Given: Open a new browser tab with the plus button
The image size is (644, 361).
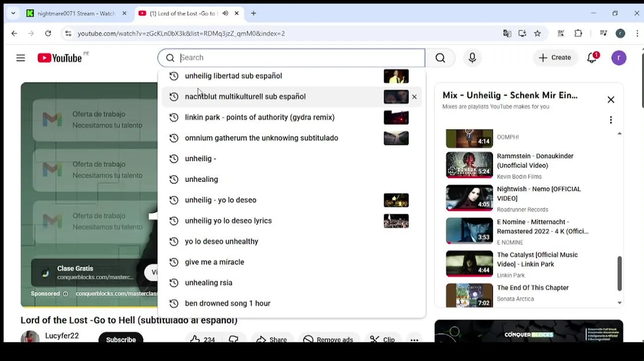Looking at the screenshot, I should tap(253, 14).
